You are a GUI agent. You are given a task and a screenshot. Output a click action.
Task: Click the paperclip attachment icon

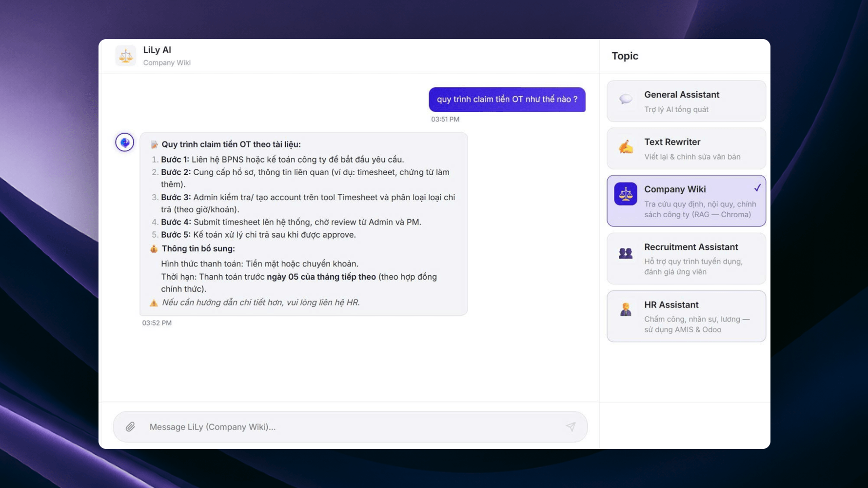click(130, 427)
